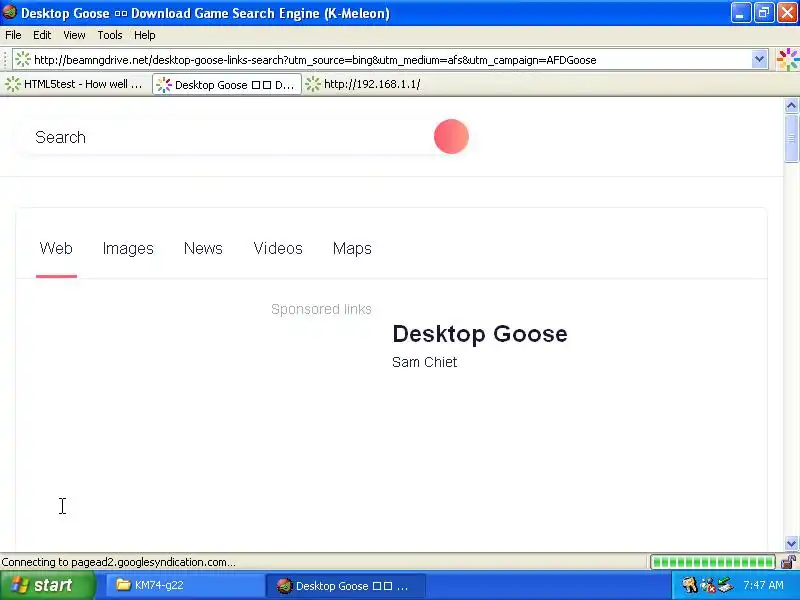Click the Windows Messenger tray icon with red X
The width and height of the screenshot is (800, 600).
[x=707, y=585]
